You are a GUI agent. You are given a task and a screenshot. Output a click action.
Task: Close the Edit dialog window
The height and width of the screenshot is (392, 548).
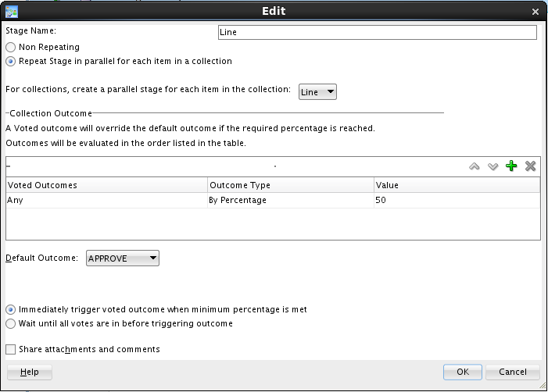[535, 12]
